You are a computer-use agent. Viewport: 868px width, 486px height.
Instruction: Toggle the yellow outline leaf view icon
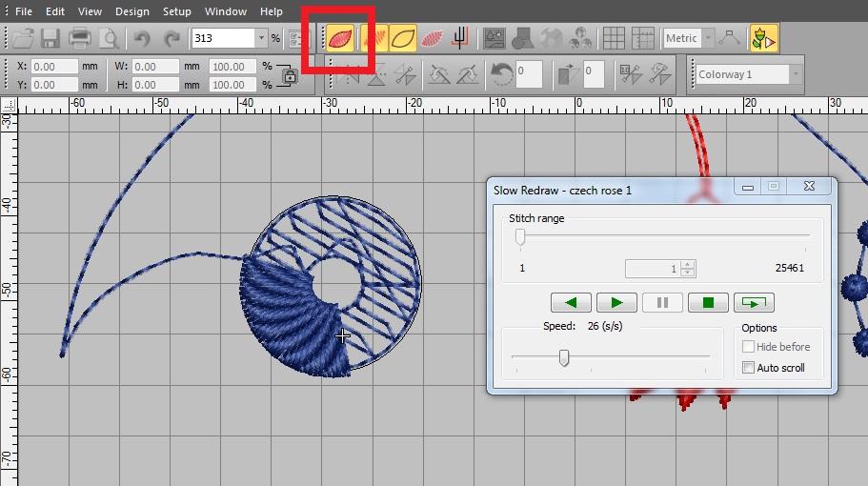click(x=402, y=38)
